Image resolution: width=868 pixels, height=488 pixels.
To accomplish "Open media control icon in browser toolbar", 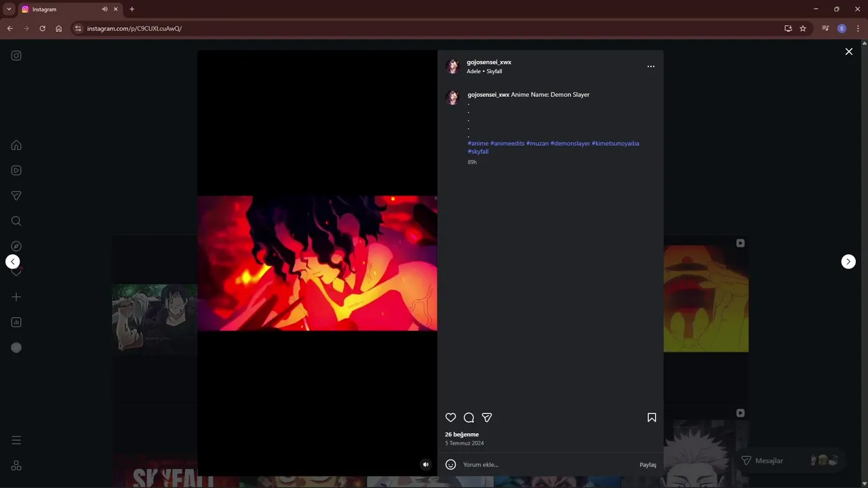I will (825, 28).
